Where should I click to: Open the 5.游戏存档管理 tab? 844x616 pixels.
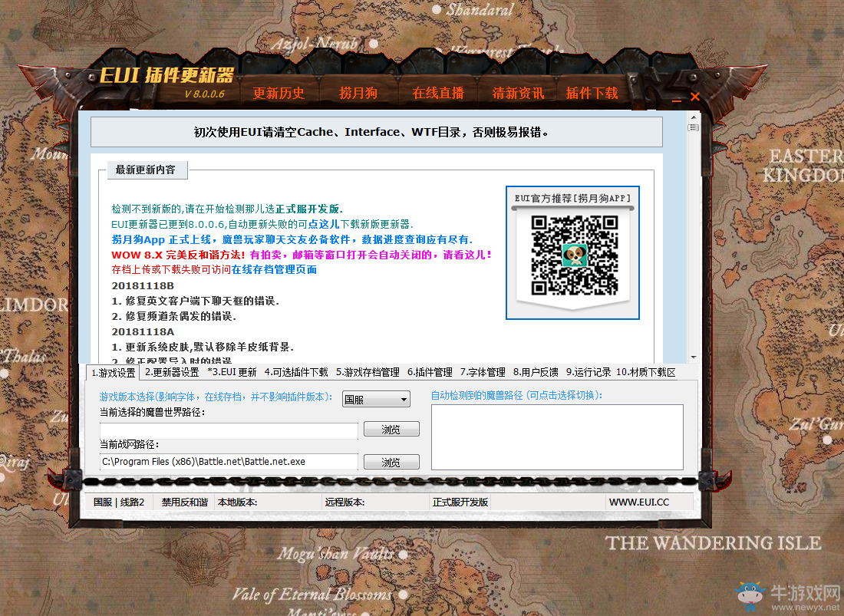(368, 372)
